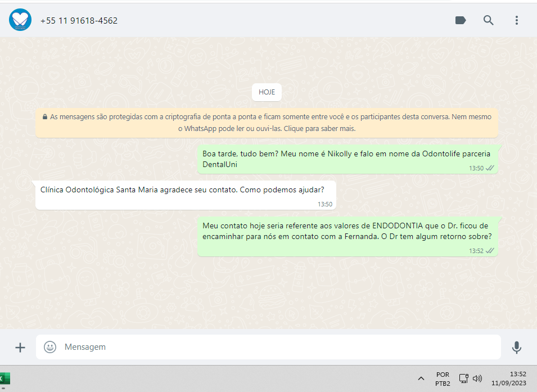Image resolution: width=537 pixels, height=392 pixels.
Task: Show hidden tray icons chevron
Action: (x=421, y=379)
